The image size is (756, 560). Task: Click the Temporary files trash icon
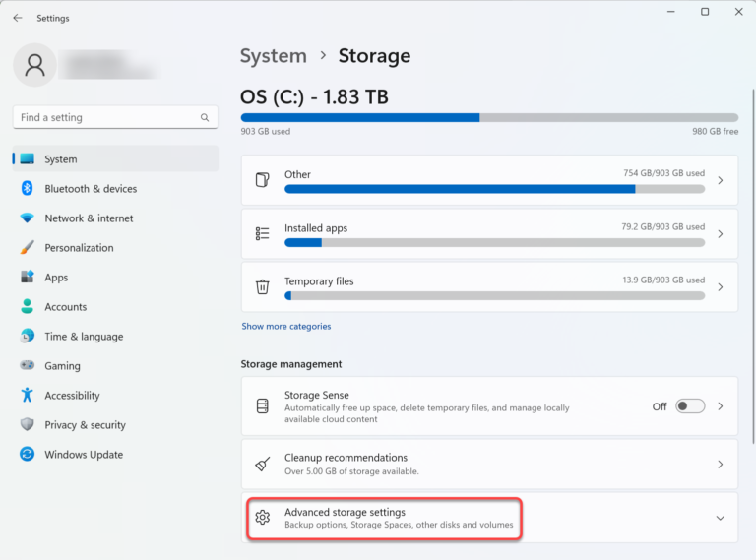click(x=262, y=287)
